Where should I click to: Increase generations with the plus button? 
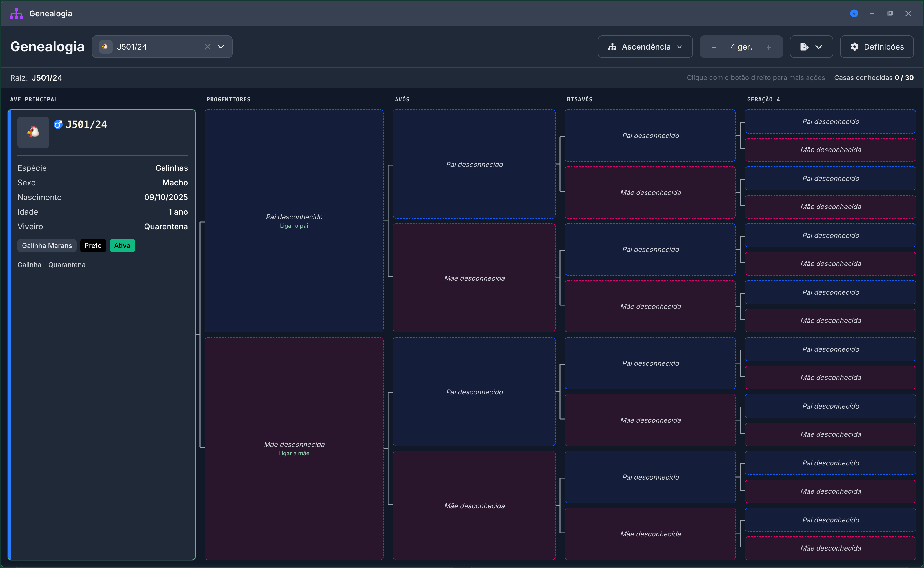pos(769,47)
